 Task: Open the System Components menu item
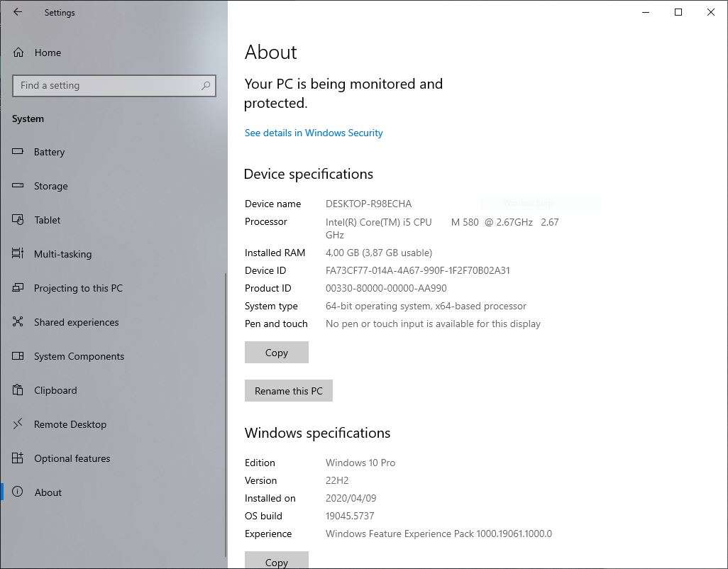[x=79, y=356]
